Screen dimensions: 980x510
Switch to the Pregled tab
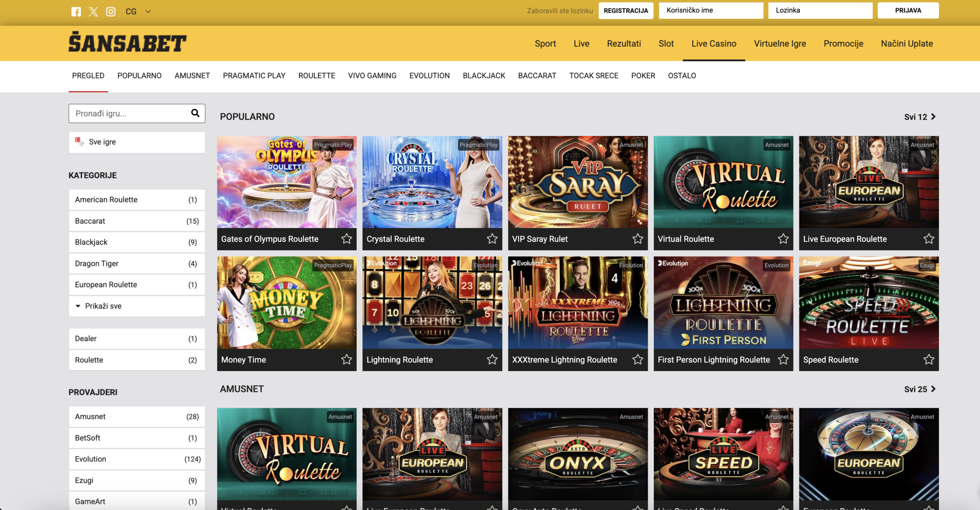pyautogui.click(x=88, y=76)
